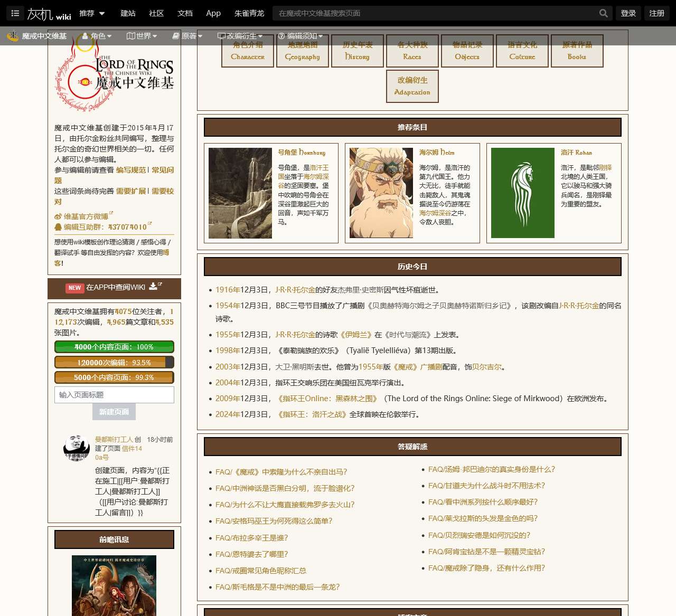Open the 海尔姆 Helm article link
This screenshot has width=676, height=616.
click(x=437, y=152)
